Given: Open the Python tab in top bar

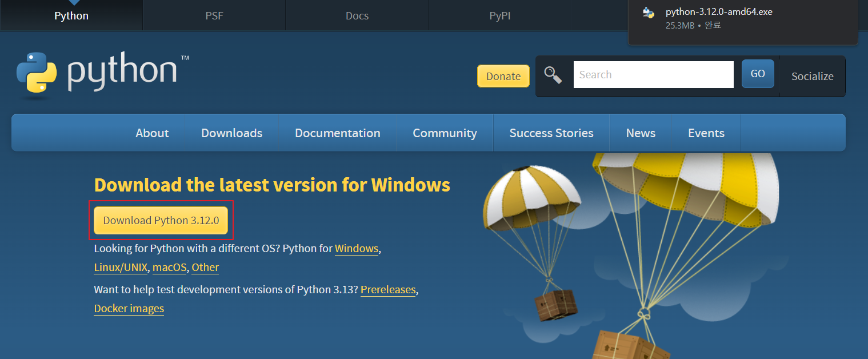Looking at the screenshot, I should (71, 15).
